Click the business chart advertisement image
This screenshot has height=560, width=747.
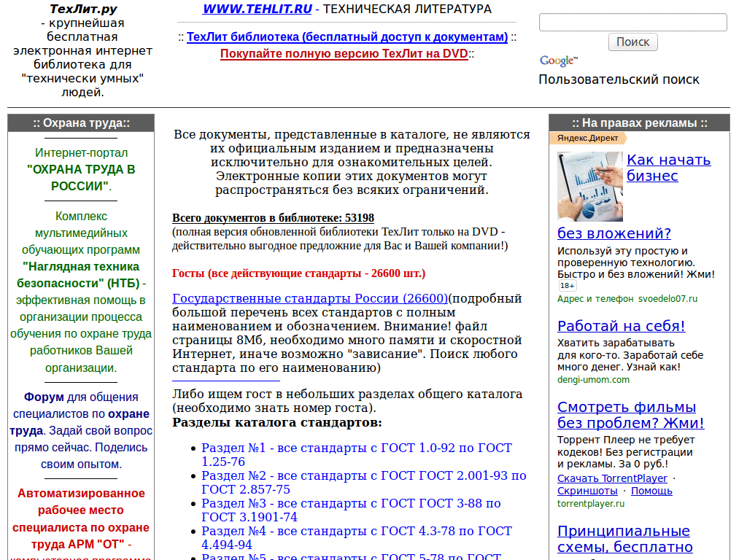pos(590,186)
